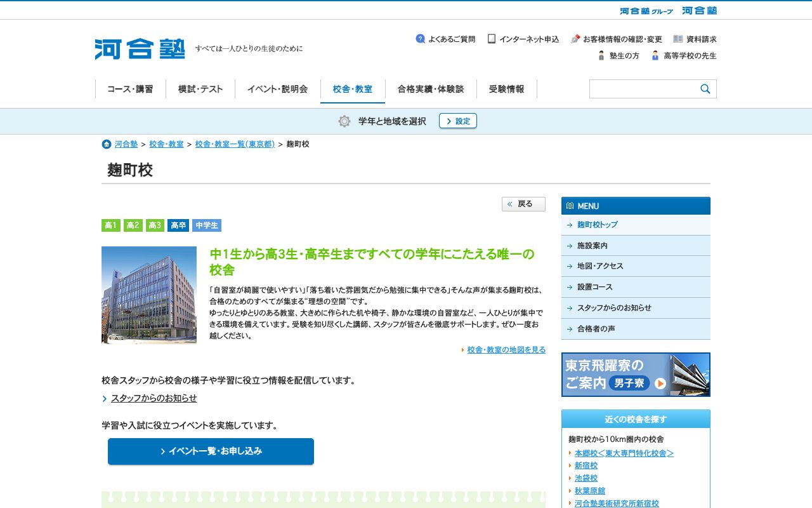812x508 pixels.
Task: Open the 校舎・教室の地図を見る link
Action: [x=506, y=350]
